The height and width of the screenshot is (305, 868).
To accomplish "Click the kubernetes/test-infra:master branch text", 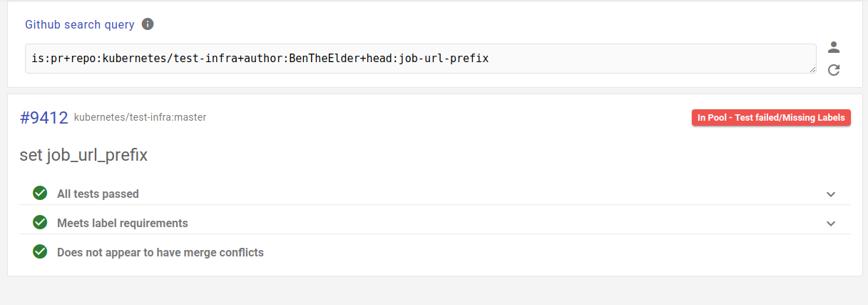I will [x=141, y=117].
